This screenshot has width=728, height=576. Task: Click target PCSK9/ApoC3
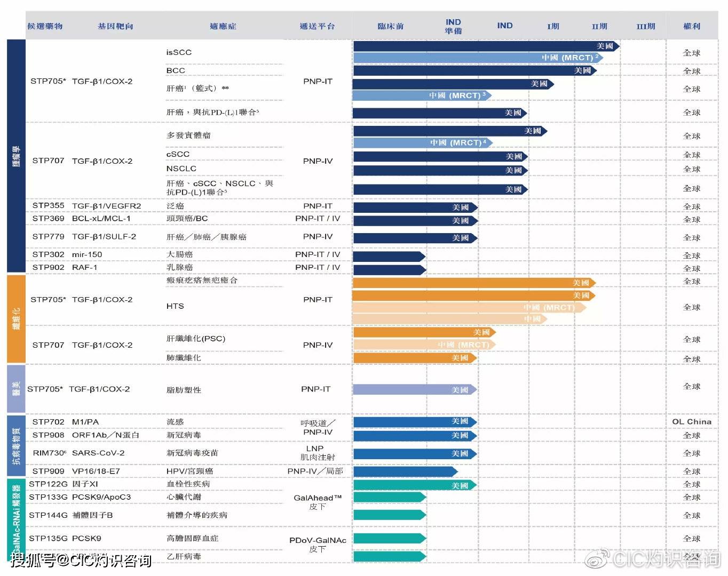(101, 497)
